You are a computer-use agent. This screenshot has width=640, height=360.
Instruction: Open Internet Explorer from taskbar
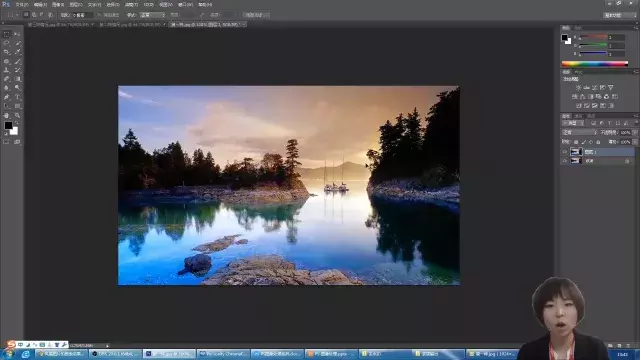tap(25, 354)
